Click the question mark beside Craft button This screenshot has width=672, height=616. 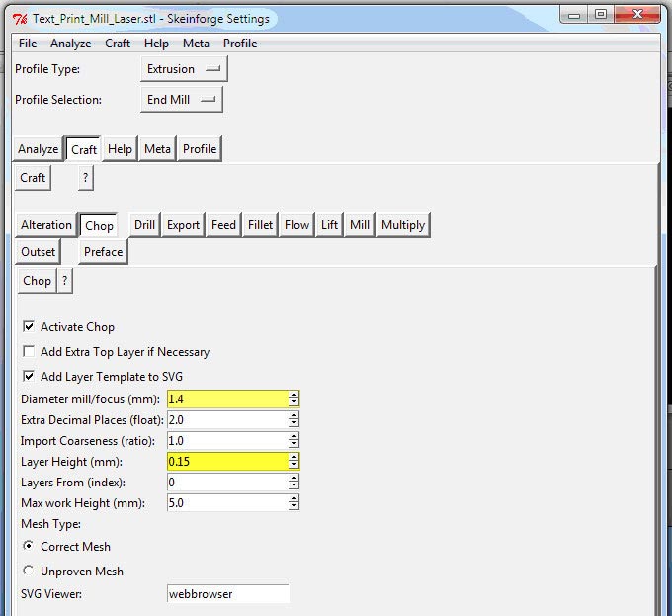tap(86, 177)
